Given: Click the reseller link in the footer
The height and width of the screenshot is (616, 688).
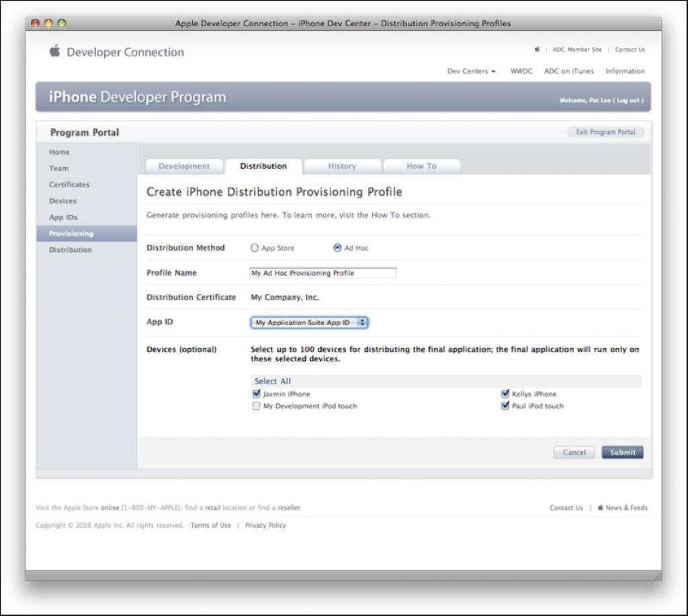Looking at the screenshot, I should (289, 508).
